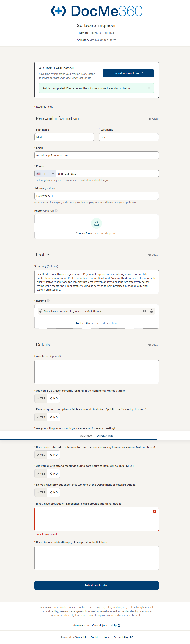Click the Photo help question mark icon
Screen dimensions: 190x644
56,211
